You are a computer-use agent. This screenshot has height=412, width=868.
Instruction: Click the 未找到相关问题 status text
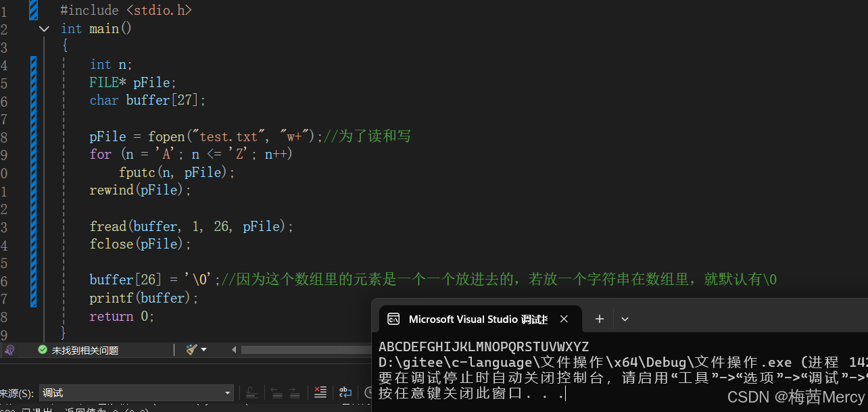85,351
